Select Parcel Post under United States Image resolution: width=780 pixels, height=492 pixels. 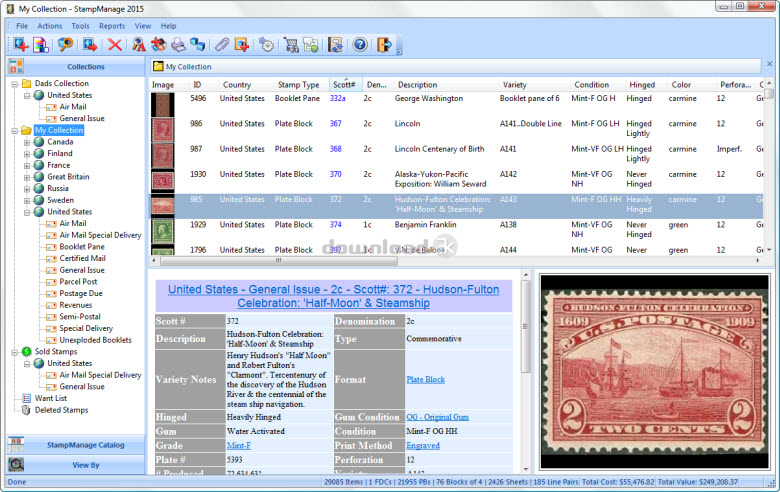(x=78, y=282)
